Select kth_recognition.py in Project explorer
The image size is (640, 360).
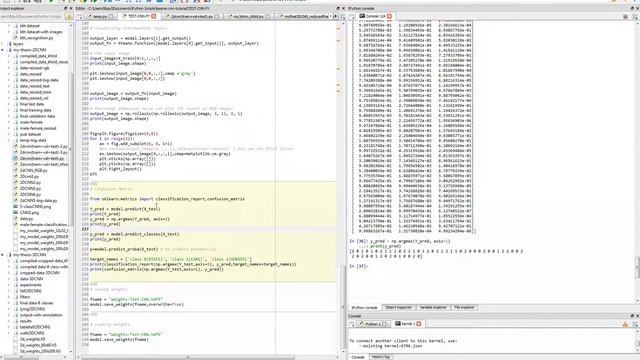coord(36,38)
